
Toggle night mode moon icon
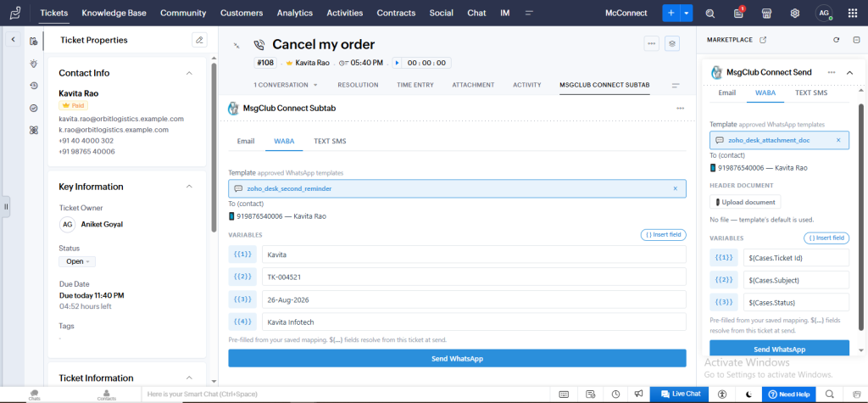pyautogui.click(x=749, y=395)
